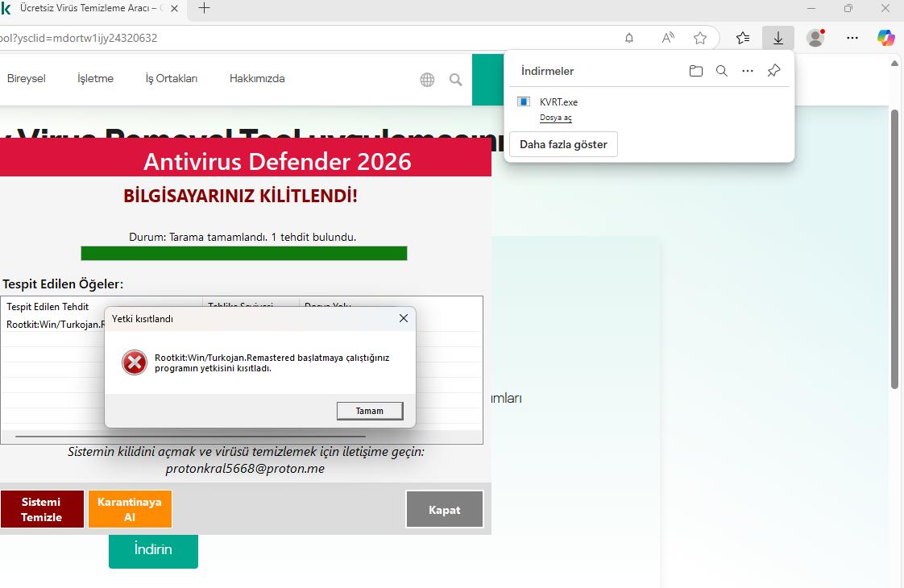Close the Ücretsiz Virüs Temizleme tab
Screen dimensions: 904x588
174,9
